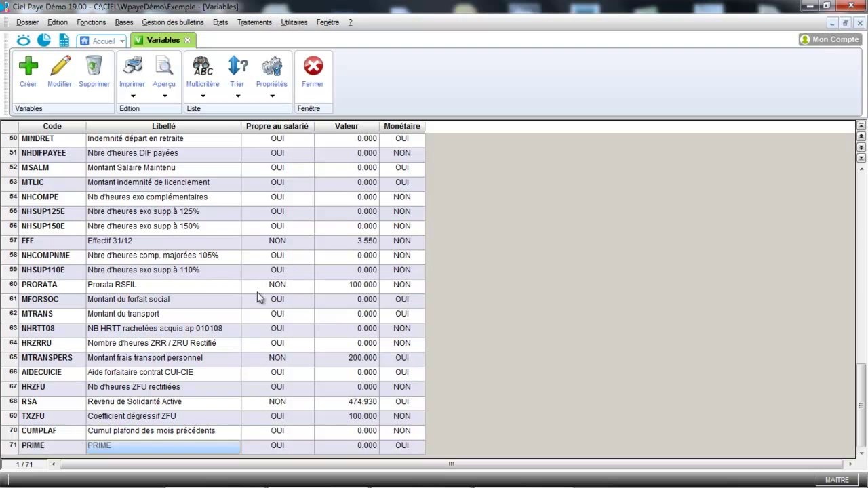Click the 1 / 71 record counter
868x488 pixels.
[24, 464]
